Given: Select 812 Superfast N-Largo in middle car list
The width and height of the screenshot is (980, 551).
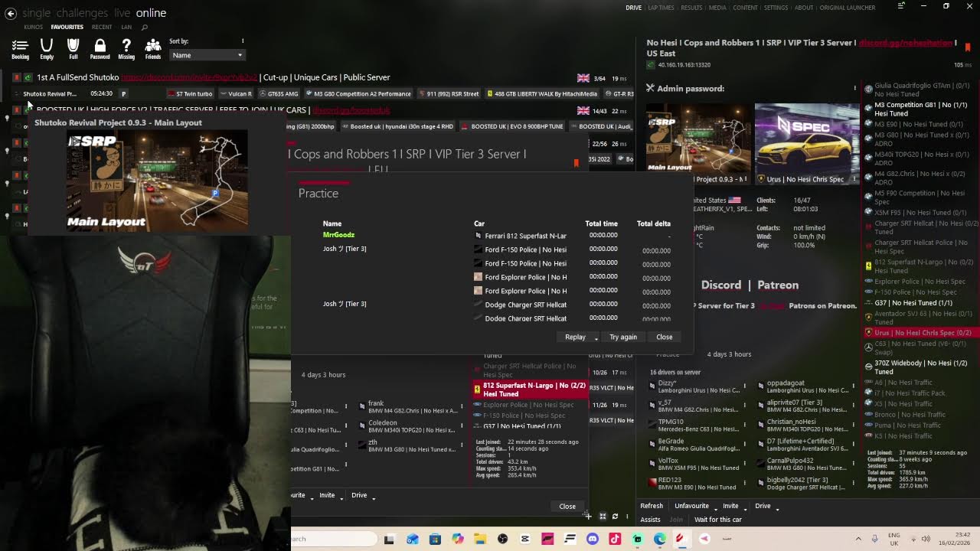Looking at the screenshot, I should tap(531, 390).
